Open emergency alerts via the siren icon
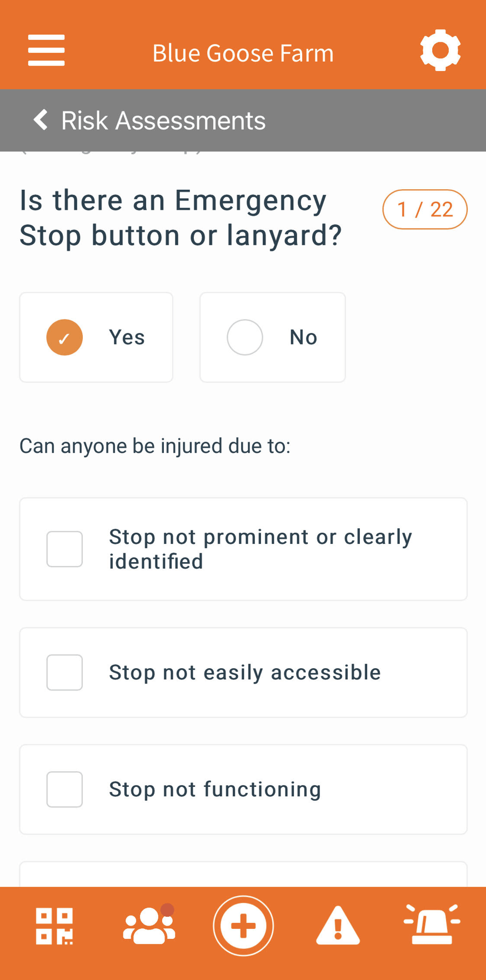This screenshot has height=980, width=486. [433, 925]
